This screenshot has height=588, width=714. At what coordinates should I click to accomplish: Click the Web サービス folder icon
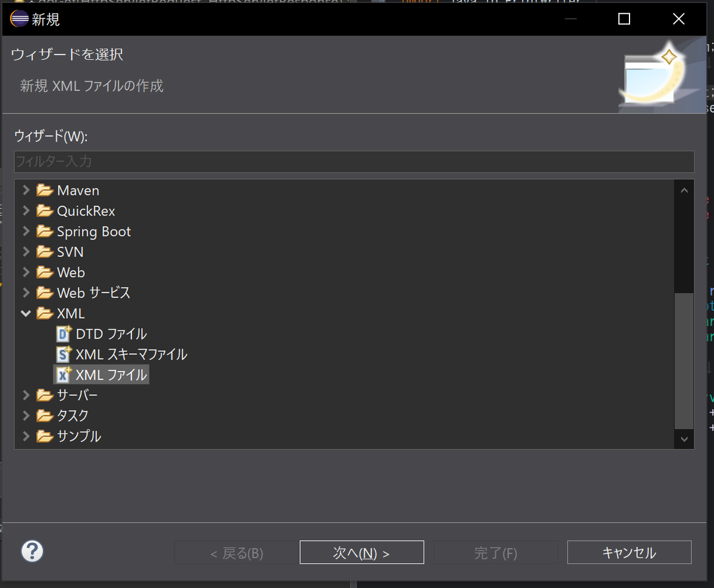coord(45,293)
